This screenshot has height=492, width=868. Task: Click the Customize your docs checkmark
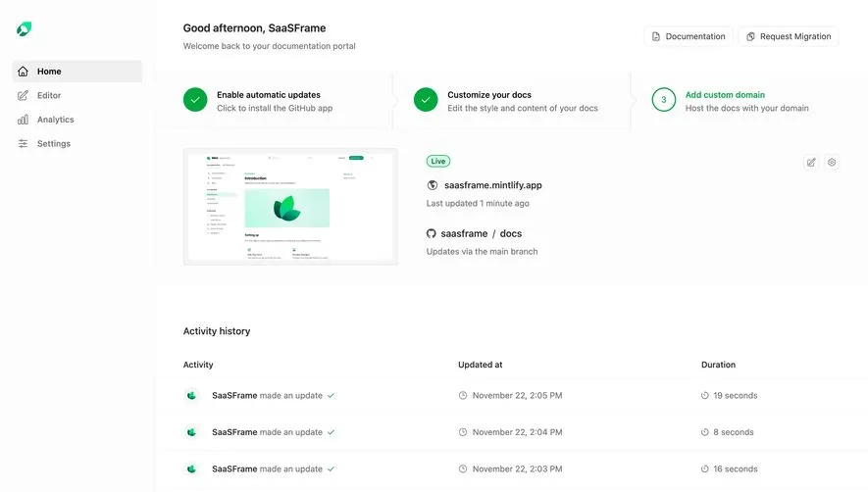coord(426,100)
